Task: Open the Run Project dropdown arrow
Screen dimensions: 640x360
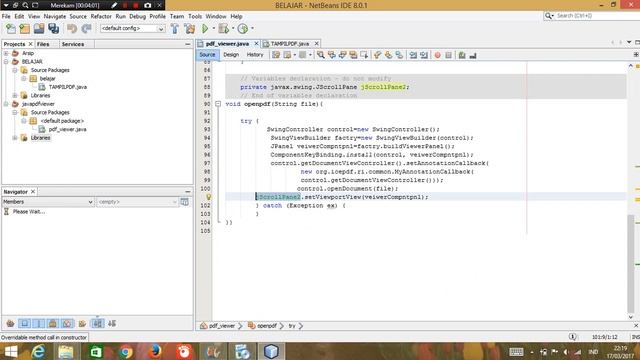Action: [x=213, y=29]
